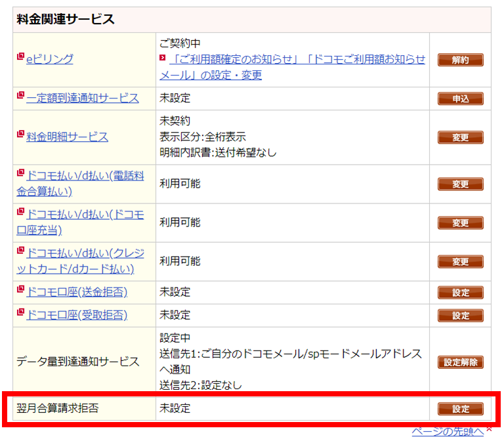Open ドコモ払い/d払い(ドコモ口座充当) link
Viewport: 504px width, 445px height.
(x=80, y=222)
